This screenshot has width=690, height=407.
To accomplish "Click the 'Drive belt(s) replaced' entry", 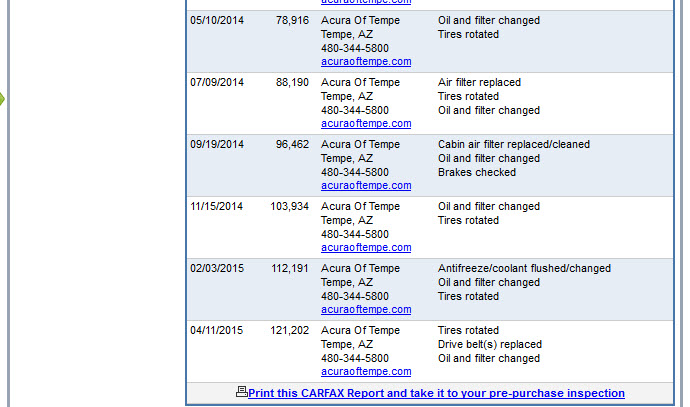I will click(490, 344).
